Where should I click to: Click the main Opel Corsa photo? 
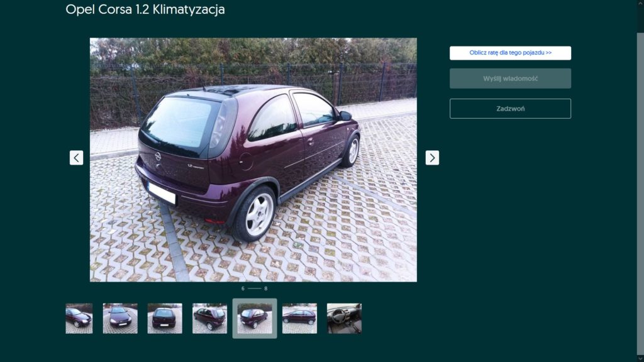pos(253,160)
